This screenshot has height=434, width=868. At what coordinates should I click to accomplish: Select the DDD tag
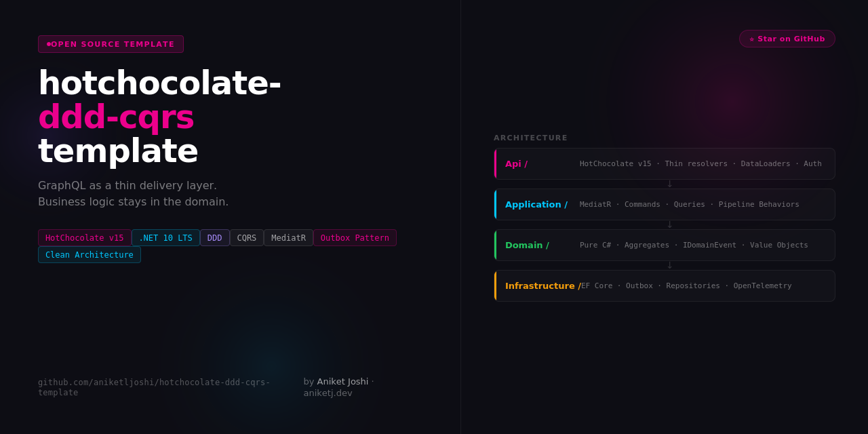click(214, 238)
